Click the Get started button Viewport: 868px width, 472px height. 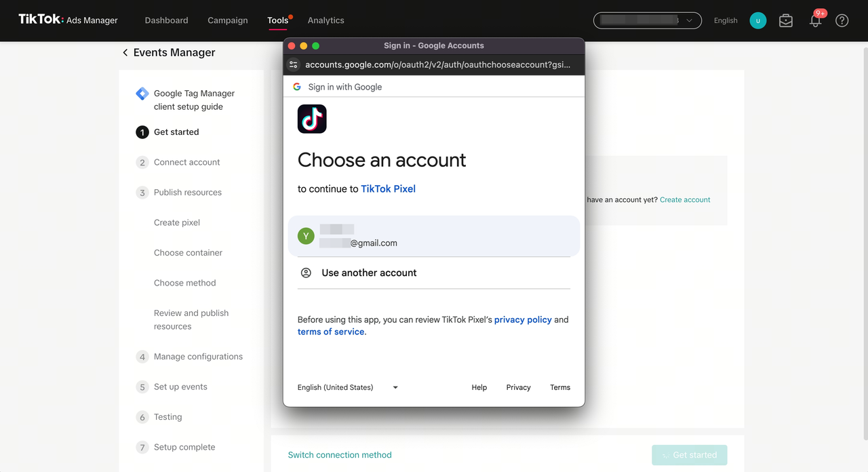click(690, 455)
